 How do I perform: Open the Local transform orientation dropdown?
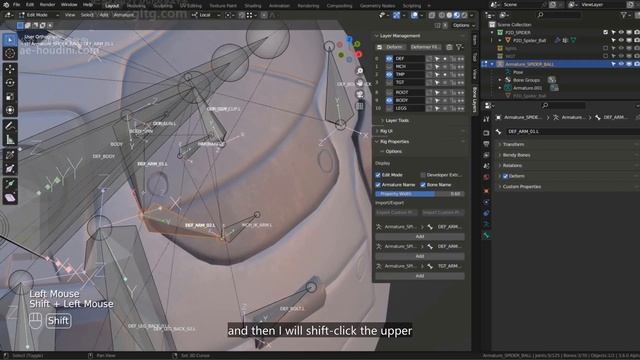(x=205, y=15)
